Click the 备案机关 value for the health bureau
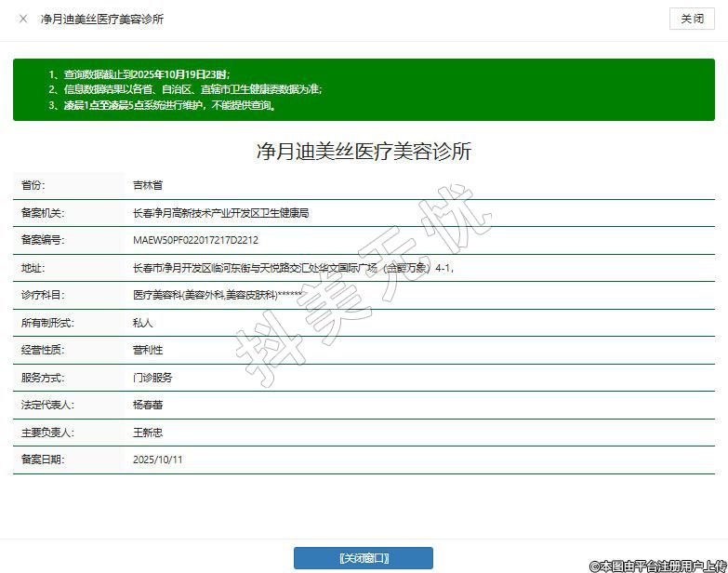The height and width of the screenshot is (573, 728). click(220, 213)
